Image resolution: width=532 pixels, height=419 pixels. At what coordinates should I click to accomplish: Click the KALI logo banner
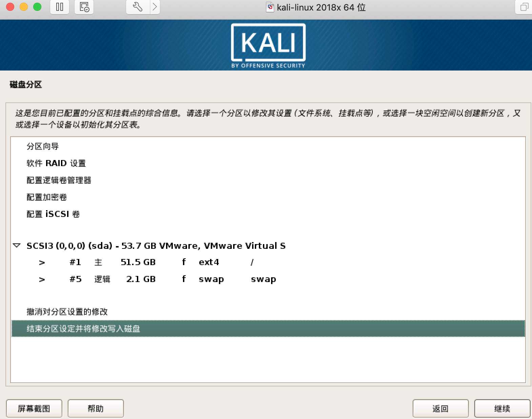[268, 45]
